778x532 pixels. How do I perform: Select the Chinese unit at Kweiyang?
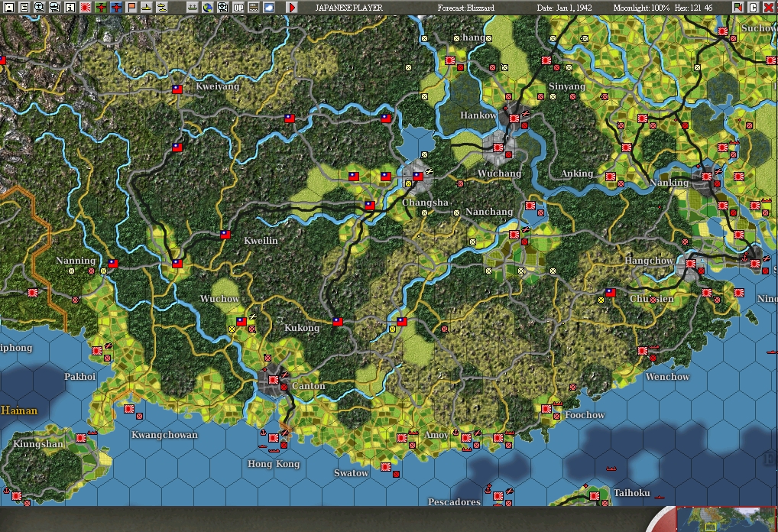click(x=177, y=89)
